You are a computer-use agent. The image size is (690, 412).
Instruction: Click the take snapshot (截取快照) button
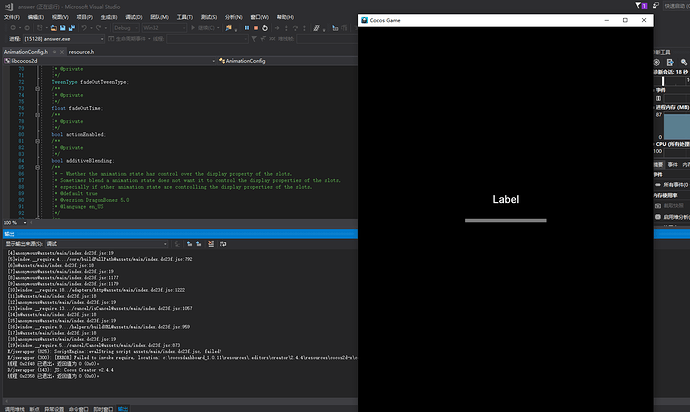coord(670,206)
